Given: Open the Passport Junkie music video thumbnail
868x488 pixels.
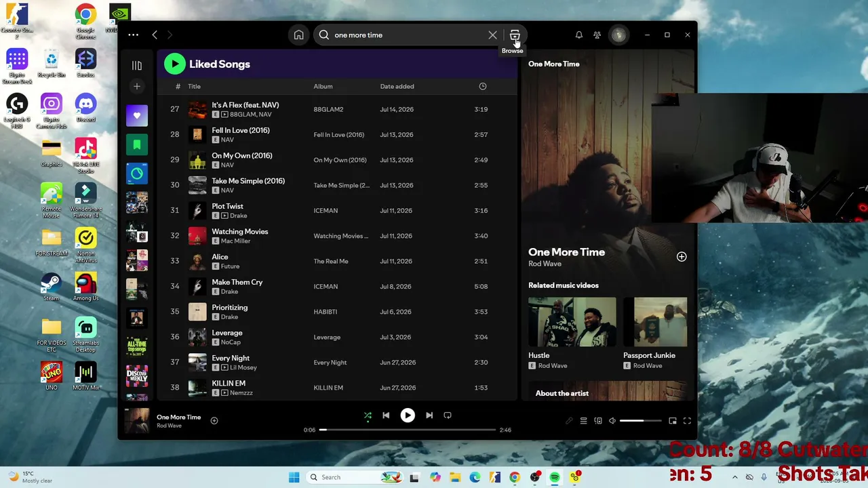Looking at the screenshot, I should tap(655, 322).
